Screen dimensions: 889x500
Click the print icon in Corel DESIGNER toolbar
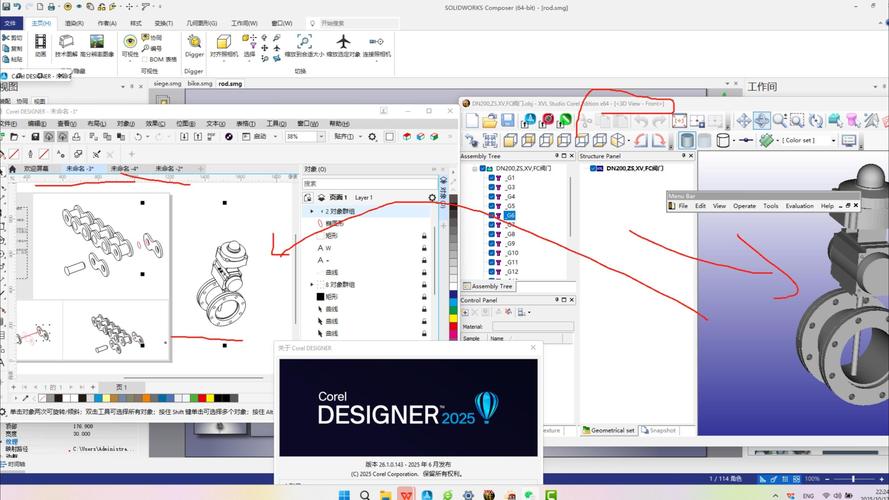(76, 137)
